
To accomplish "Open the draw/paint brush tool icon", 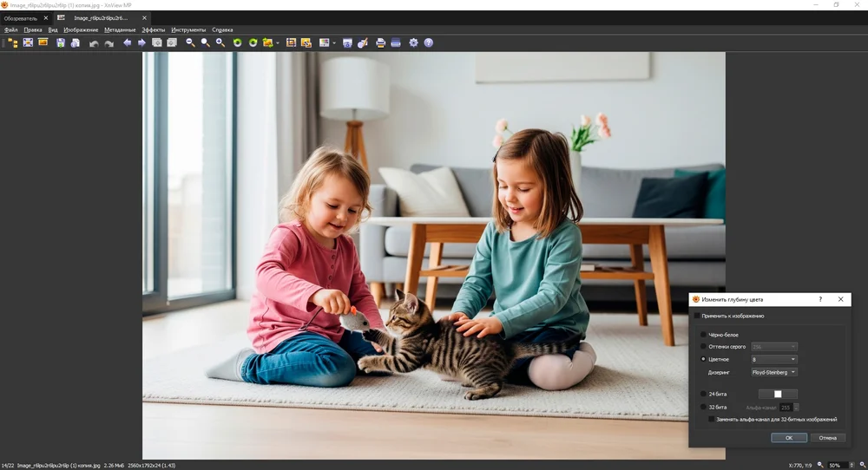I will point(363,42).
